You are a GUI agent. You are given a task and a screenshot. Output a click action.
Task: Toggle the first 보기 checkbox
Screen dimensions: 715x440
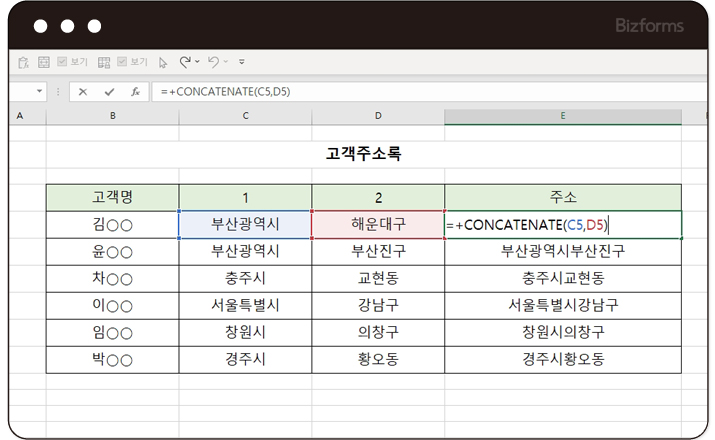(x=62, y=62)
